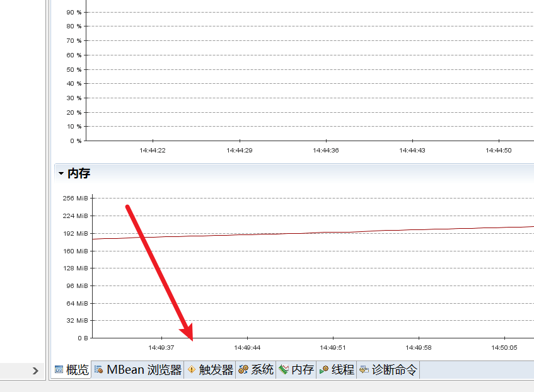
Task: Click the gear icon on 系统 tab
Action: [243, 370]
